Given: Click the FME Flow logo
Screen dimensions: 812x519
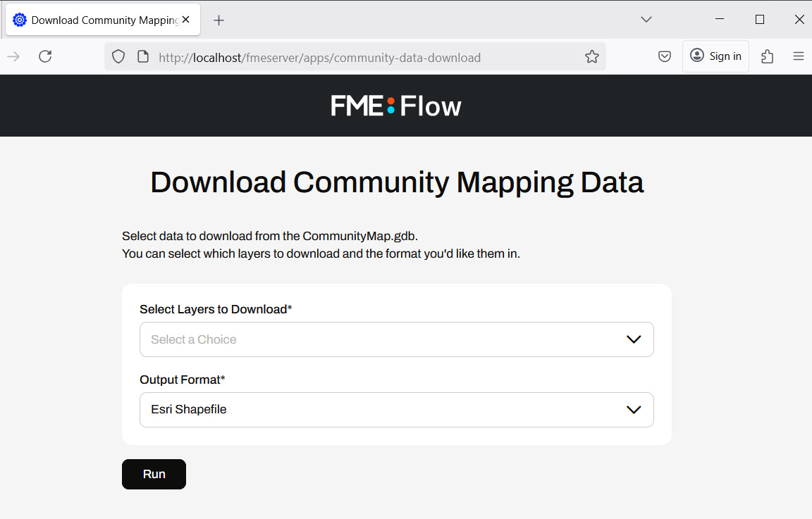Looking at the screenshot, I should point(396,106).
